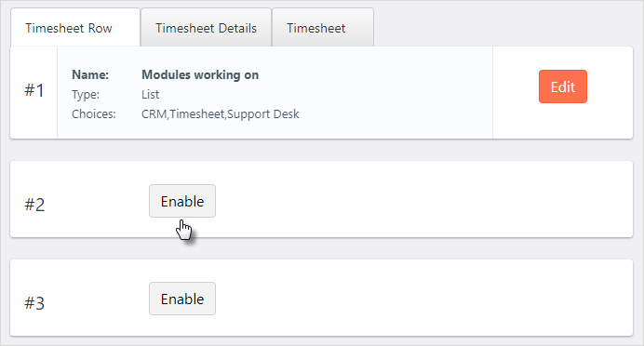Click the 'Name:' field label
Screen dimensions: 644x346
pos(90,74)
